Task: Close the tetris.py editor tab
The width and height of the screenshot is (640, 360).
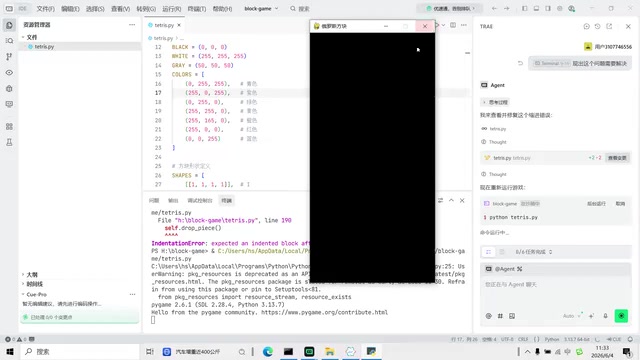Action: pyautogui.click(x=179, y=25)
